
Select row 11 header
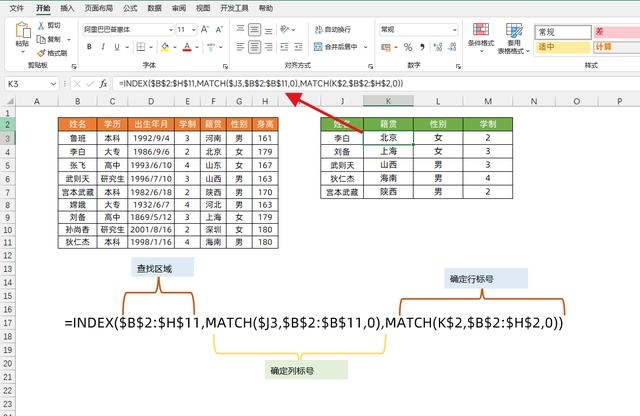8,242
